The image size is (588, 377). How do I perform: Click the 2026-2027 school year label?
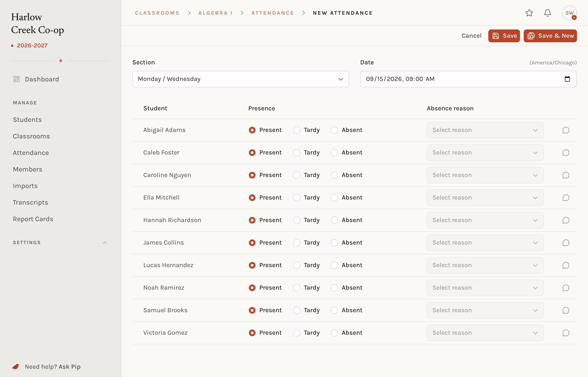pos(32,45)
